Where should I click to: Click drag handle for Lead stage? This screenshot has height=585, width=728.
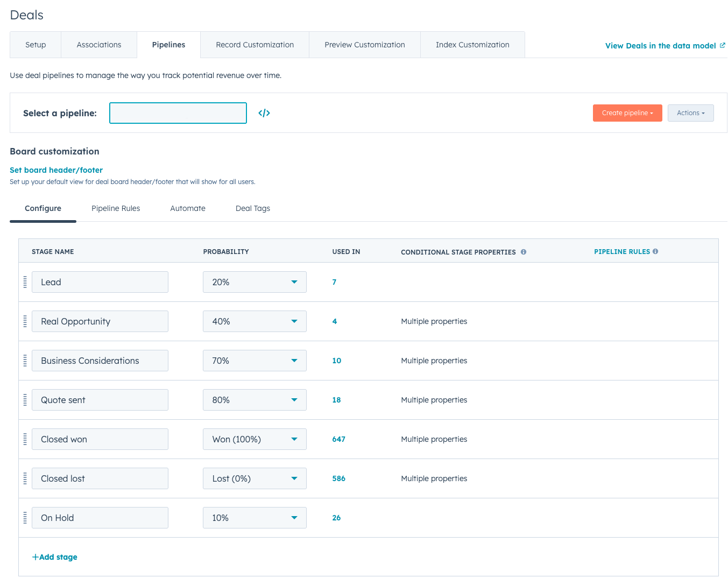pos(25,282)
